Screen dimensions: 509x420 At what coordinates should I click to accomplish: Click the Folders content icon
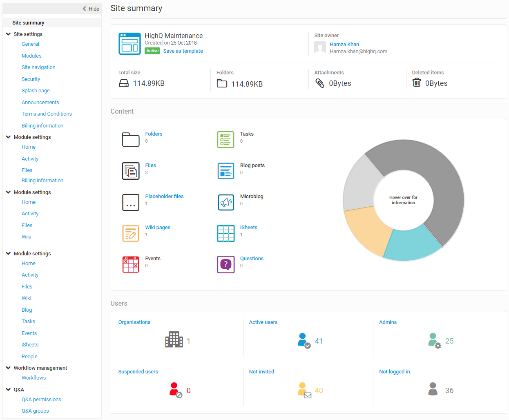pos(131,139)
